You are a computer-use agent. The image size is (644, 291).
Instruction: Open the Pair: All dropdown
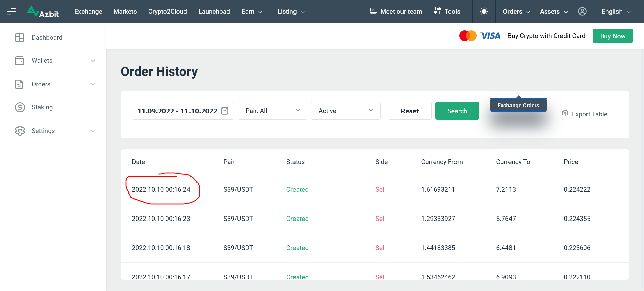click(x=272, y=111)
